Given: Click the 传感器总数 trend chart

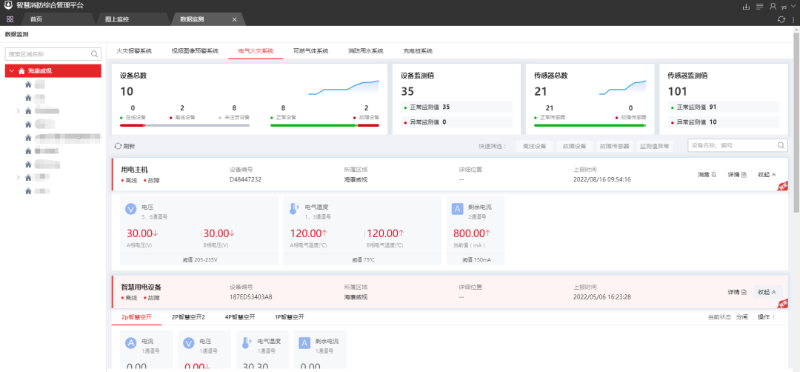Looking at the screenshot, I should click(x=622, y=88).
